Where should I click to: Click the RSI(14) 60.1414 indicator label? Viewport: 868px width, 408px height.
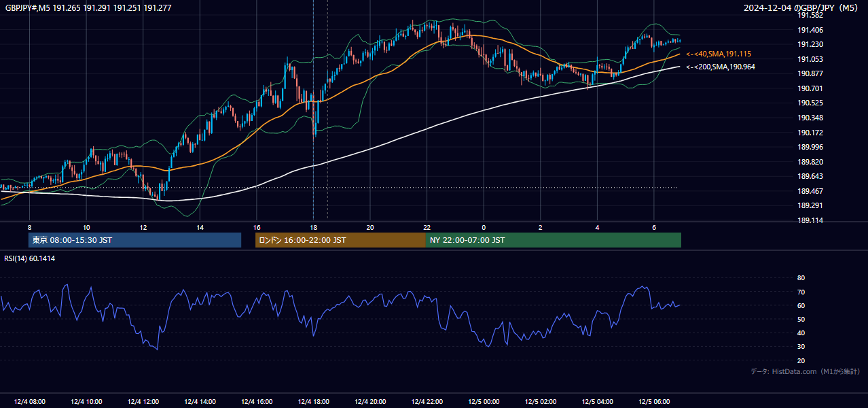click(30, 258)
